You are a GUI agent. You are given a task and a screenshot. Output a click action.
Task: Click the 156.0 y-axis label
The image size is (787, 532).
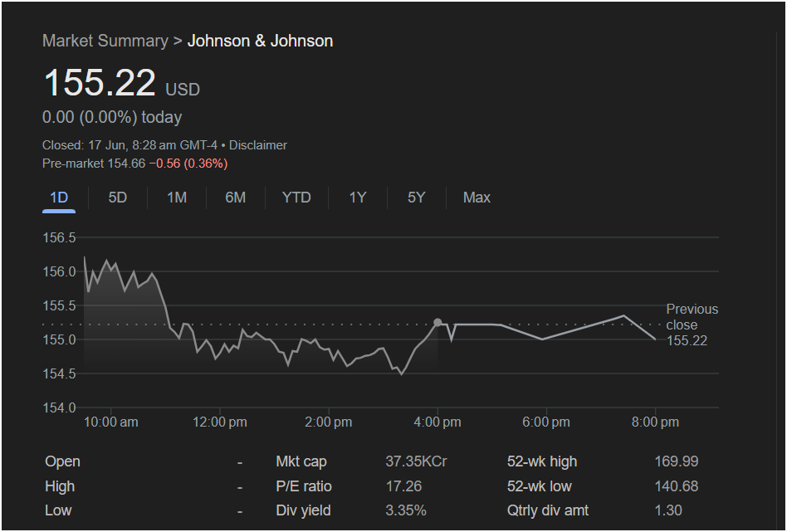(59, 271)
